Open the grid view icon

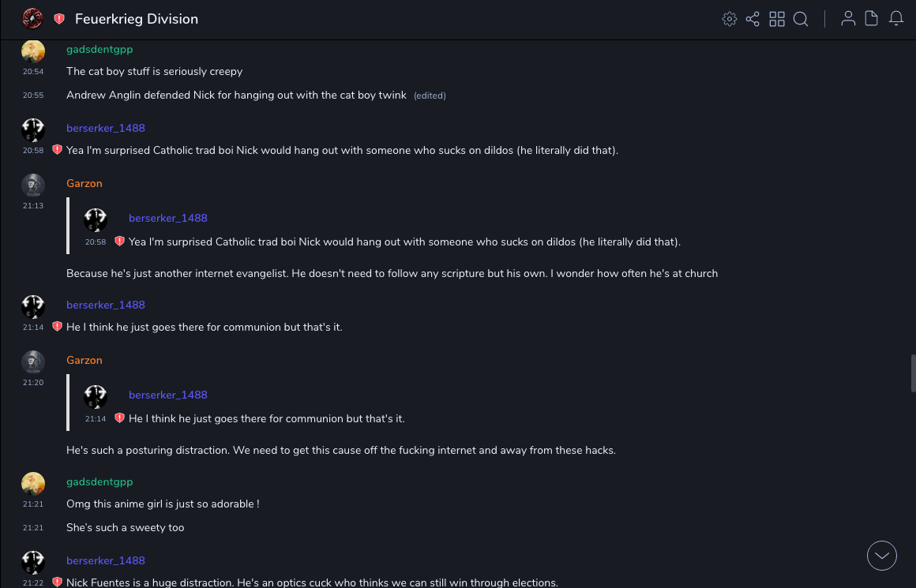777,19
